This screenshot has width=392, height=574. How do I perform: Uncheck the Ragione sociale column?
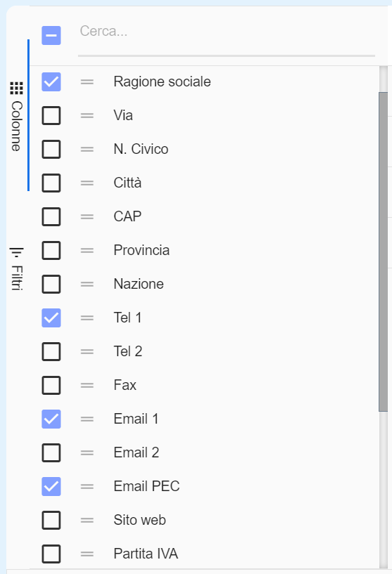point(51,81)
